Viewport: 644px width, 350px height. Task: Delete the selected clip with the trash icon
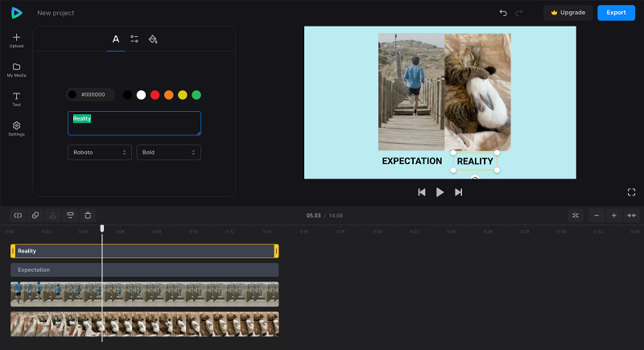click(x=88, y=216)
